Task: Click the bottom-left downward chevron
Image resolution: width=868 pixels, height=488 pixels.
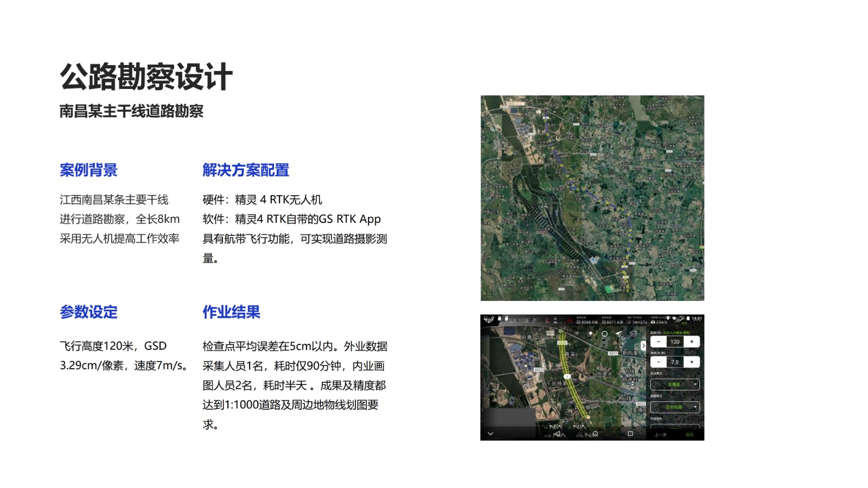Action: [490, 434]
